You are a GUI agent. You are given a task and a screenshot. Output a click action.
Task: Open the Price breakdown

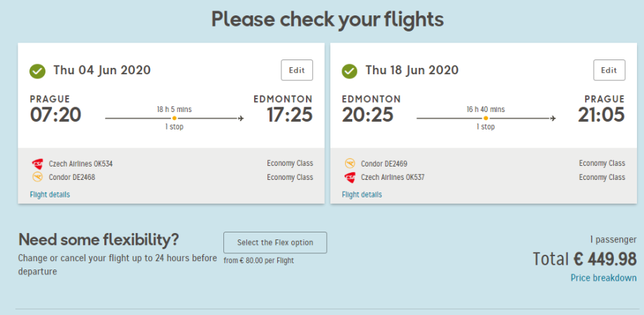(603, 278)
